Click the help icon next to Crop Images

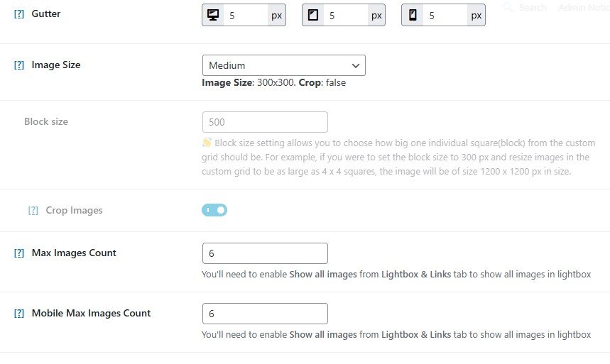click(x=33, y=211)
